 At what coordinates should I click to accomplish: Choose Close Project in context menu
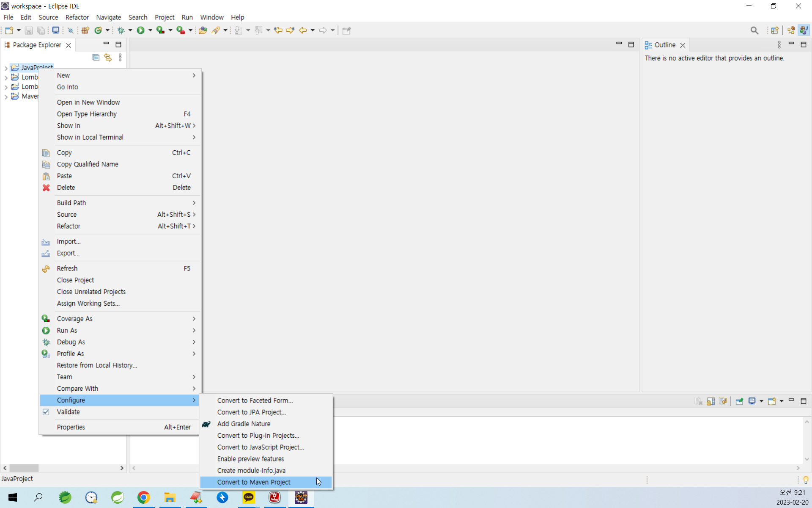click(120, 280)
